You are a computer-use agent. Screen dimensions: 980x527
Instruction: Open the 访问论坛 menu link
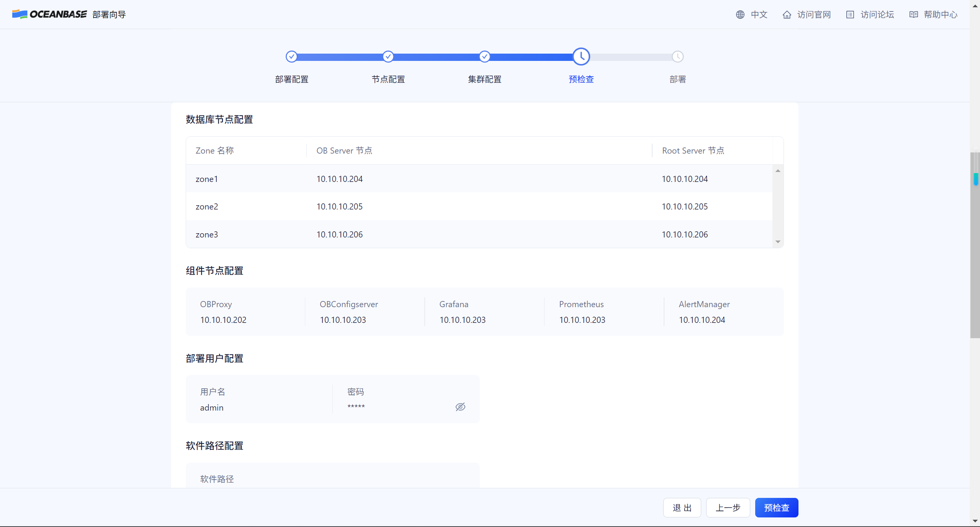[877, 15]
